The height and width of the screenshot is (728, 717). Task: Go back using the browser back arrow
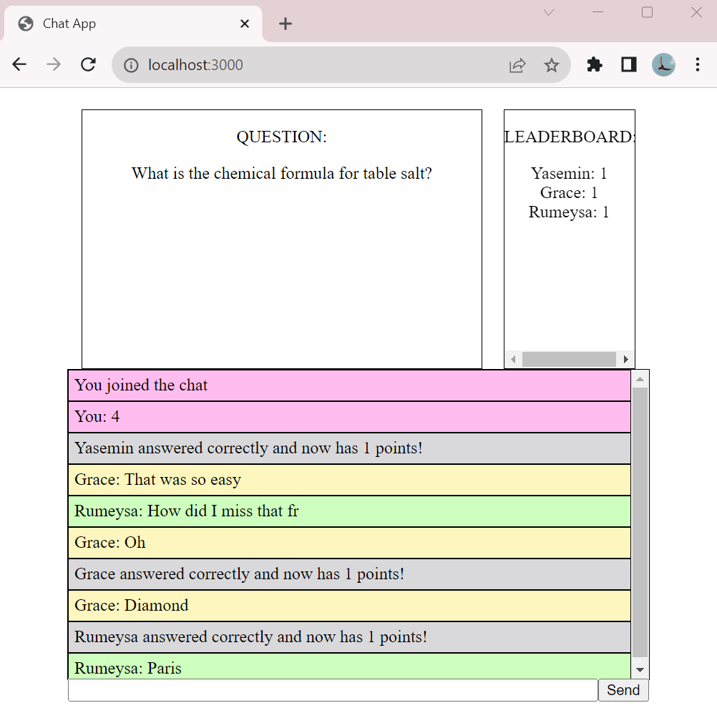pyautogui.click(x=19, y=64)
